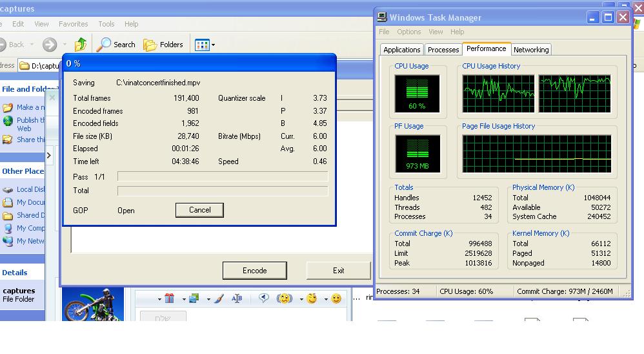Click the Pass 1/1 progress bar

(223, 177)
